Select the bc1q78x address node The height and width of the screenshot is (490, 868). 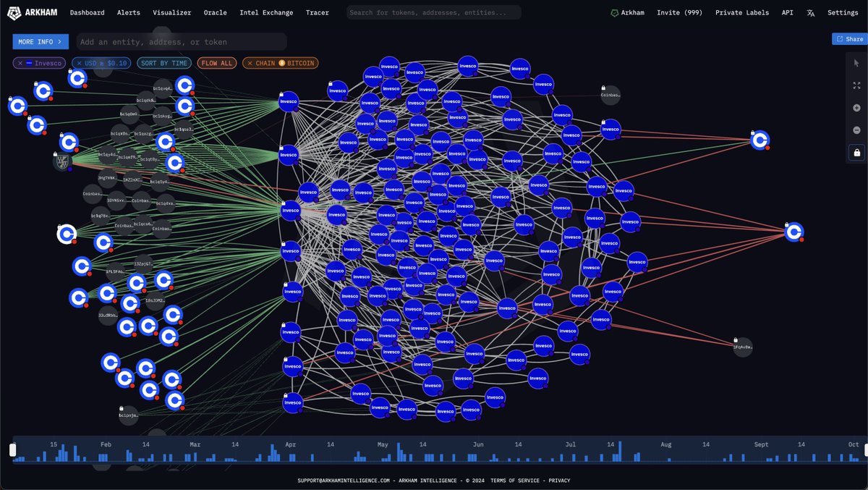(100, 216)
